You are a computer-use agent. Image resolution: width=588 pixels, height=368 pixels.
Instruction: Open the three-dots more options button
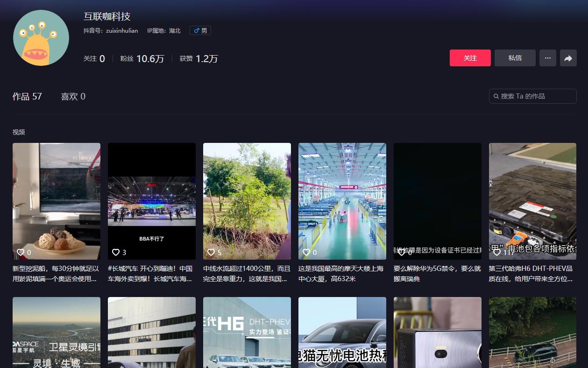coord(548,58)
